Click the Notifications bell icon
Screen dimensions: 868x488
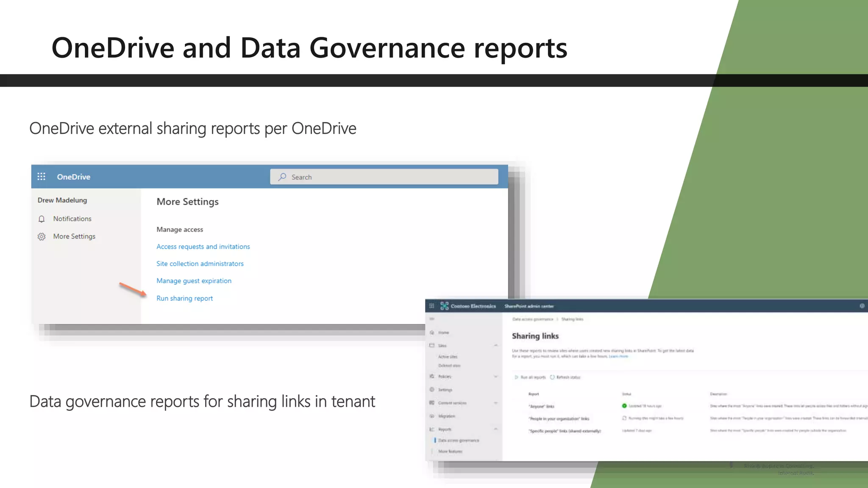[42, 219]
